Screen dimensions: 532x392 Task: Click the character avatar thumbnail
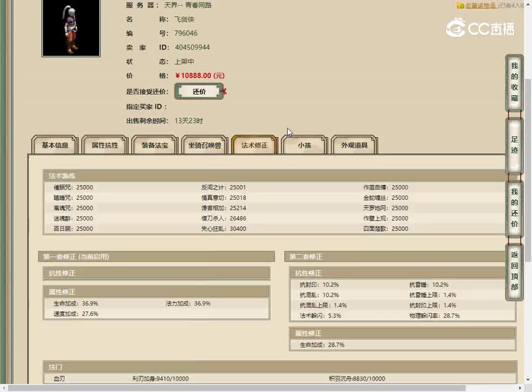pos(71,28)
